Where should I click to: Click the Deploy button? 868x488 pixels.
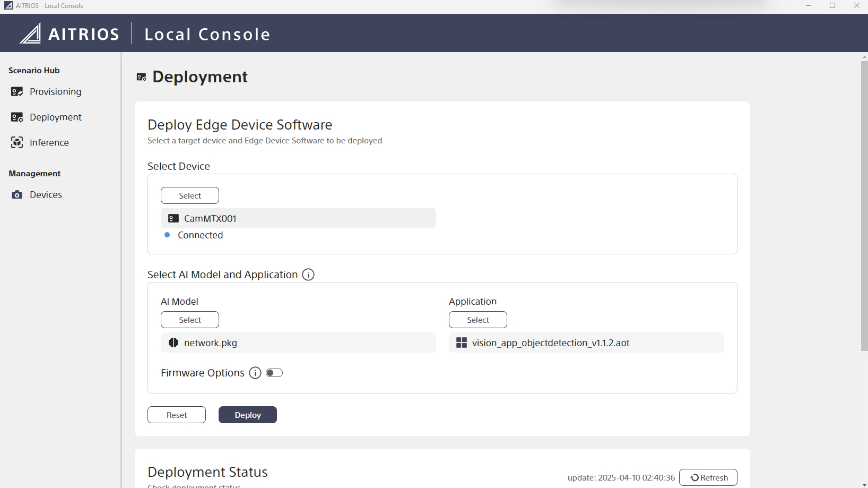[x=248, y=415]
